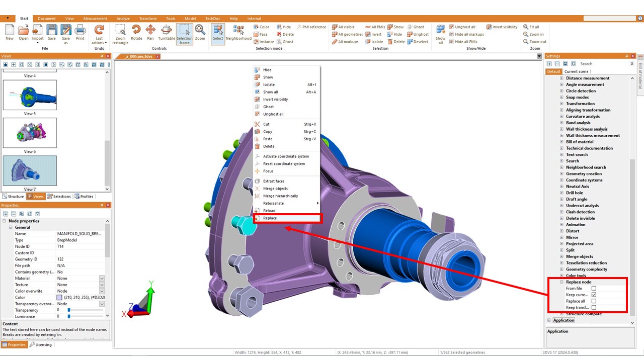Screen dimensions: 644x362
Task: Click the Transparency slider
Action: coord(86,310)
